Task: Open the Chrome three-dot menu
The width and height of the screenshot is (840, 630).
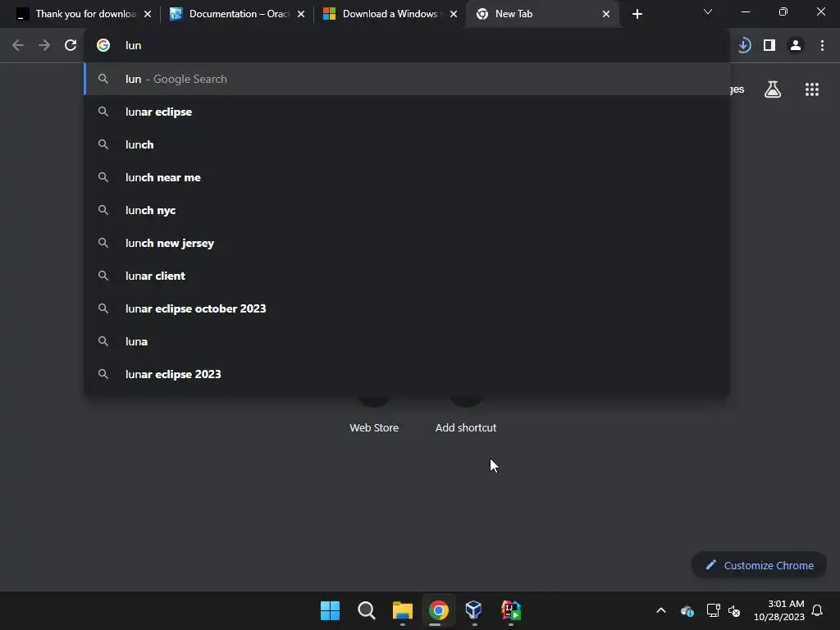Action: [822, 46]
